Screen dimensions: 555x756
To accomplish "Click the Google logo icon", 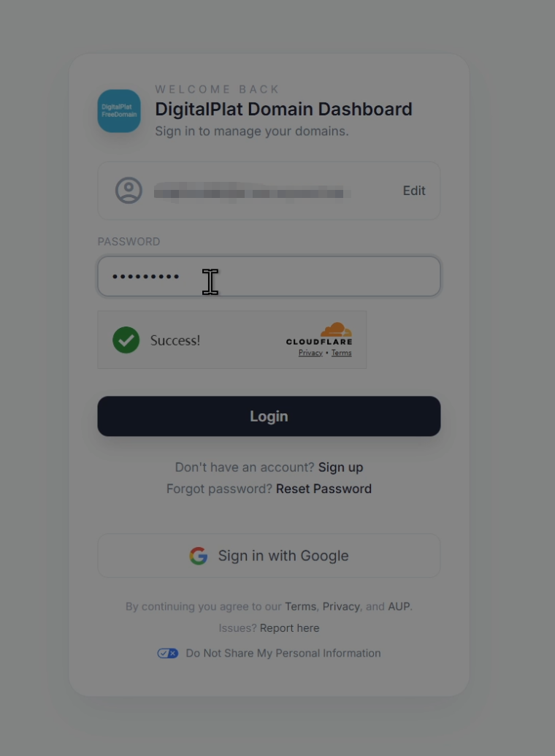I will pyautogui.click(x=198, y=556).
